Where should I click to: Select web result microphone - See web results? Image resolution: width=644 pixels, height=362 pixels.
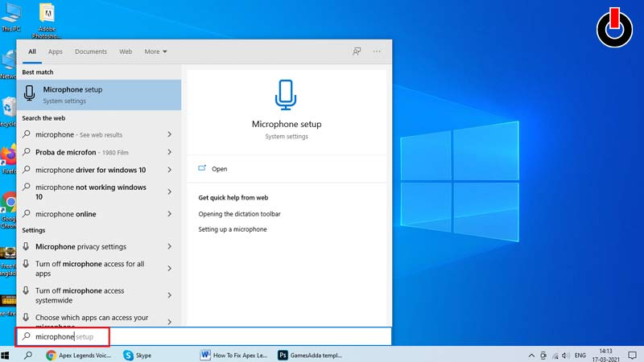99,134
